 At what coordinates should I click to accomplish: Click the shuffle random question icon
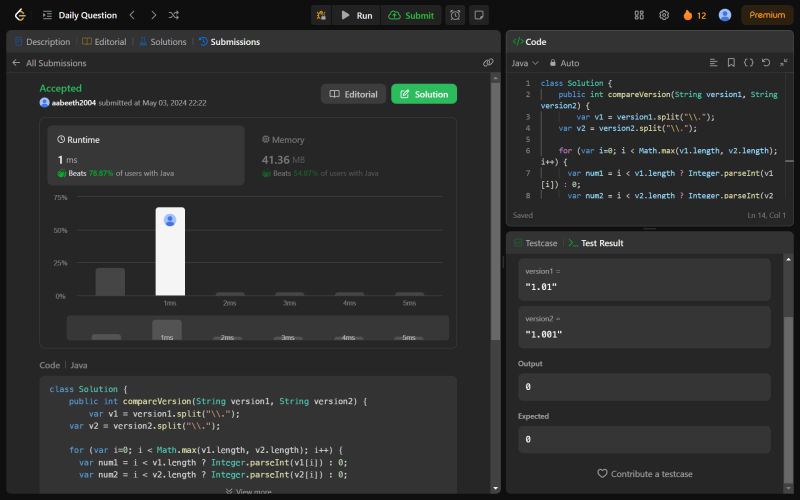pyautogui.click(x=174, y=15)
